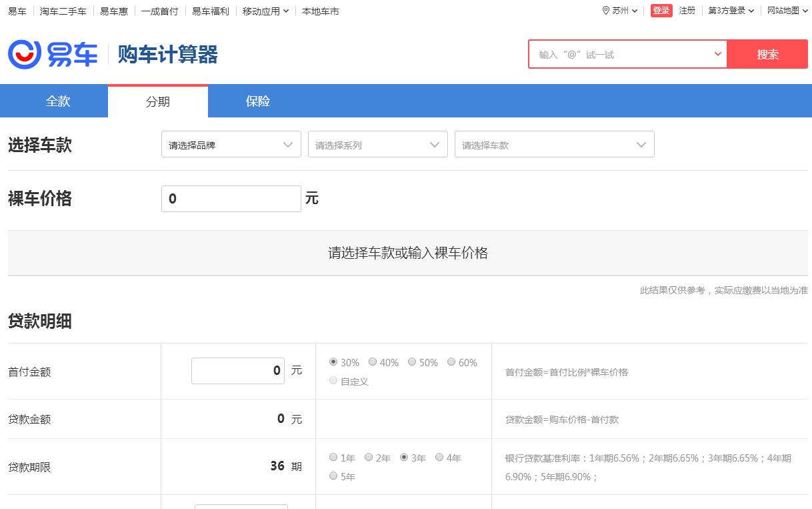This screenshot has height=509, width=812.
Task: Click the 易车 logo icon
Action: tap(25, 54)
